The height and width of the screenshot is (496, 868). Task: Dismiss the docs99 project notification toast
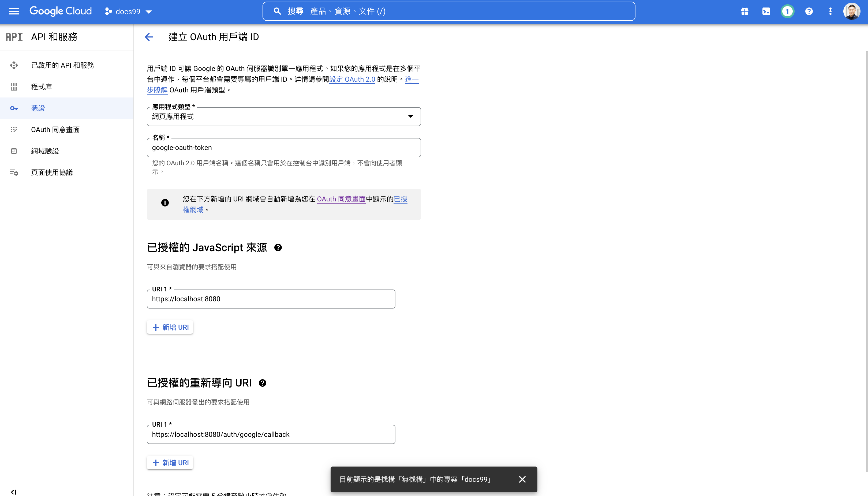[x=522, y=479]
